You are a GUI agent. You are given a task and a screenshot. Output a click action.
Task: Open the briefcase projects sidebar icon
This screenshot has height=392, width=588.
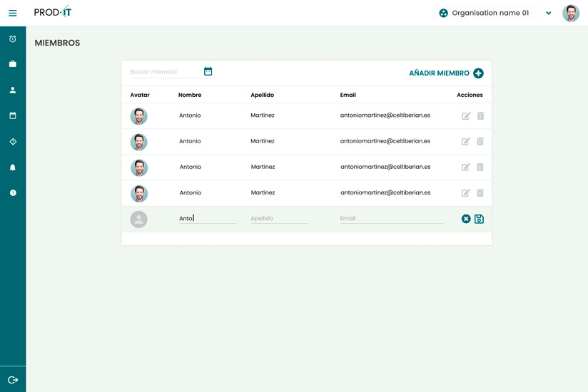13,64
